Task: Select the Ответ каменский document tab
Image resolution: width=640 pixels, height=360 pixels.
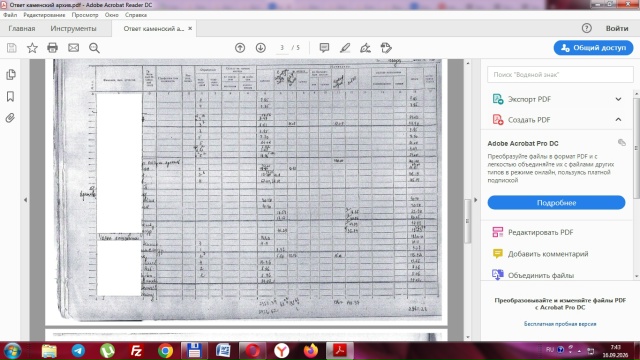Action: (x=153, y=29)
